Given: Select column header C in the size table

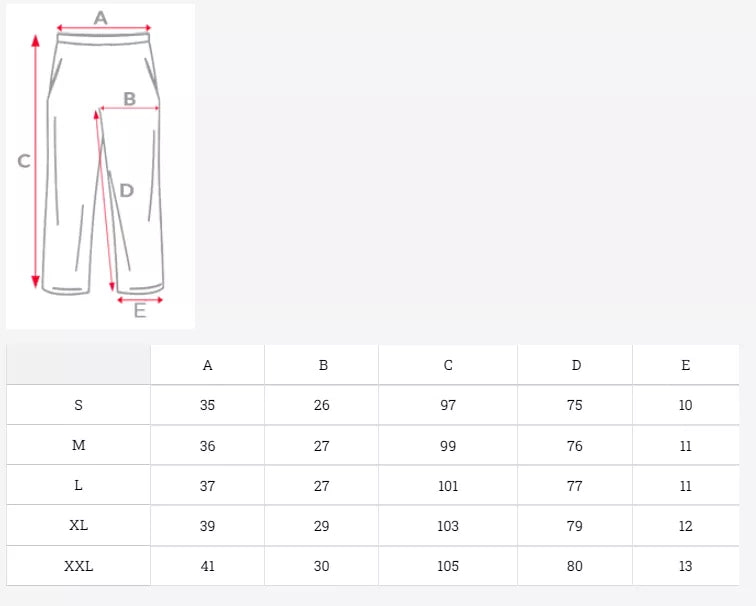Looking at the screenshot, I should click(448, 365).
